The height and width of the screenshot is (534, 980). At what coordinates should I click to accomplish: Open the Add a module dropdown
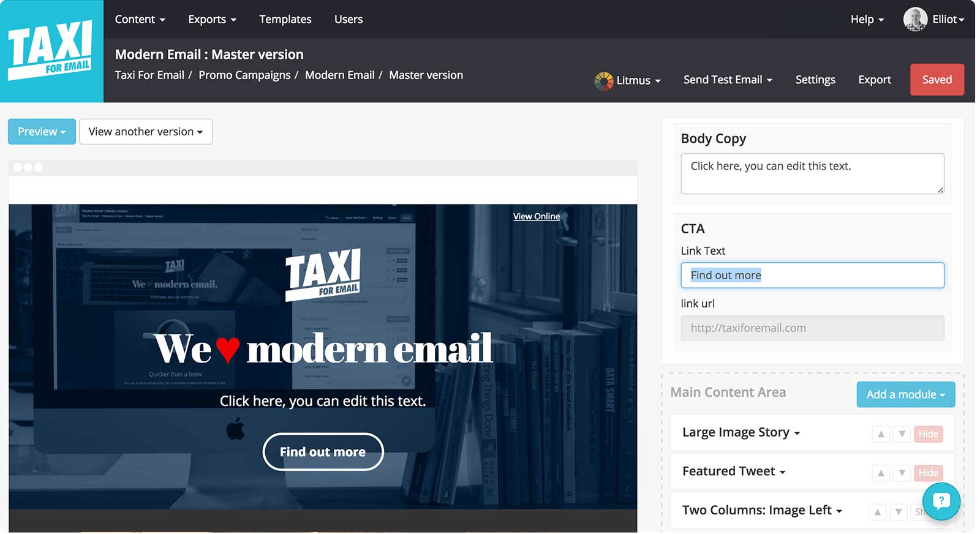click(x=905, y=394)
